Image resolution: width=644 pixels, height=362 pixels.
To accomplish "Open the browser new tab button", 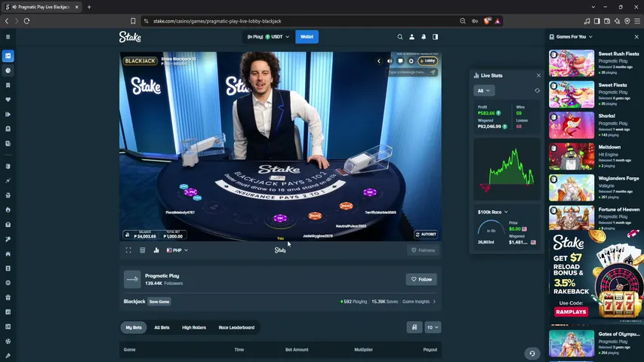I will point(89,7).
